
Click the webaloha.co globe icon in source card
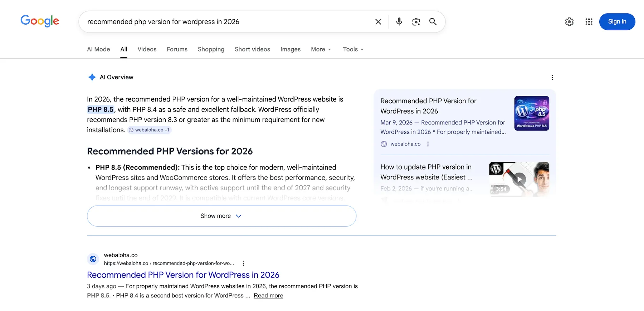coord(384,144)
